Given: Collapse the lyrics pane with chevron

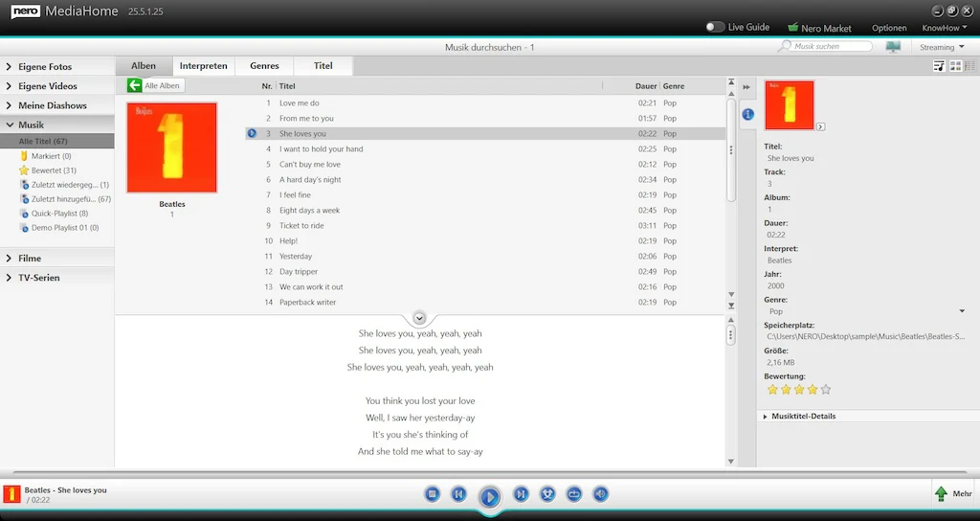Looking at the screenshot, I should pos(419,318).
